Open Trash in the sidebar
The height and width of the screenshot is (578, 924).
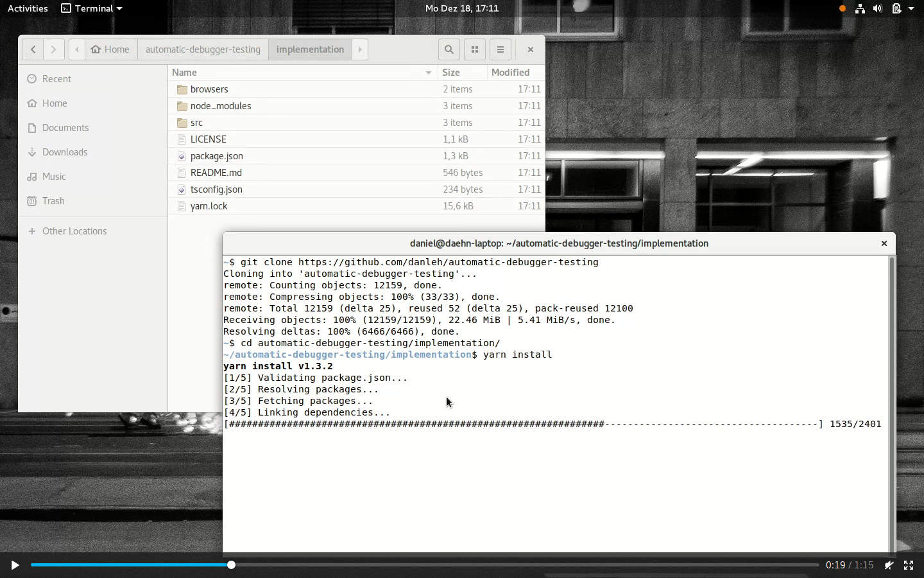(x=93, y=201)
